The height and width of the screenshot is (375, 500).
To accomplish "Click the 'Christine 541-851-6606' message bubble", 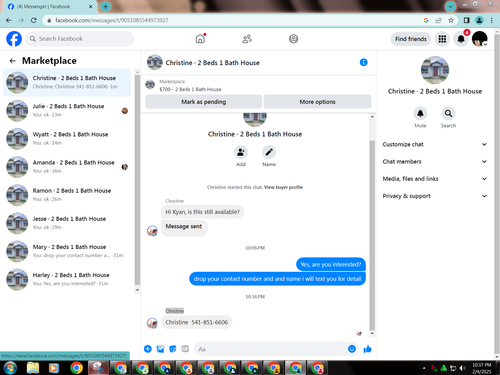I will point(196,322).
